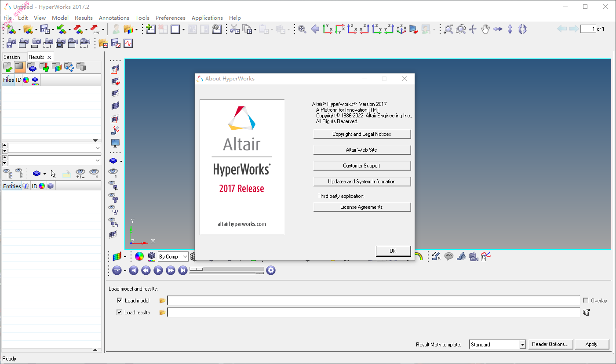Click the open plot folder icon
The image size is (616, 364).
click(103, 44)
